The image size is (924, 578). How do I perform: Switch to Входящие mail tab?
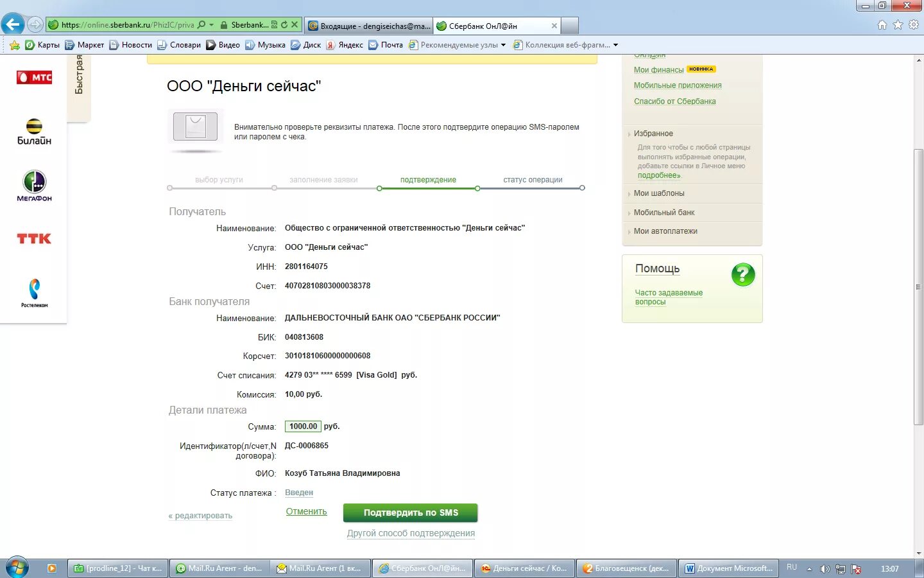coord(368,26)
